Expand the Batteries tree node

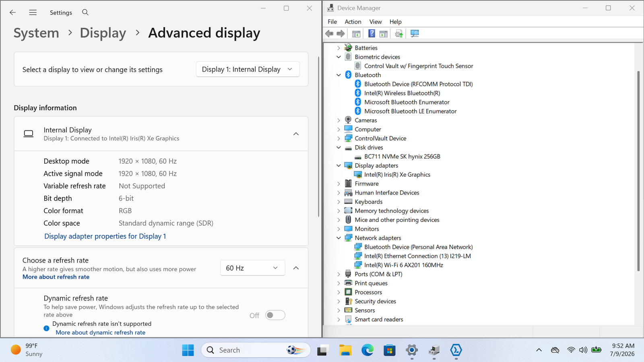tap(339, 48)
